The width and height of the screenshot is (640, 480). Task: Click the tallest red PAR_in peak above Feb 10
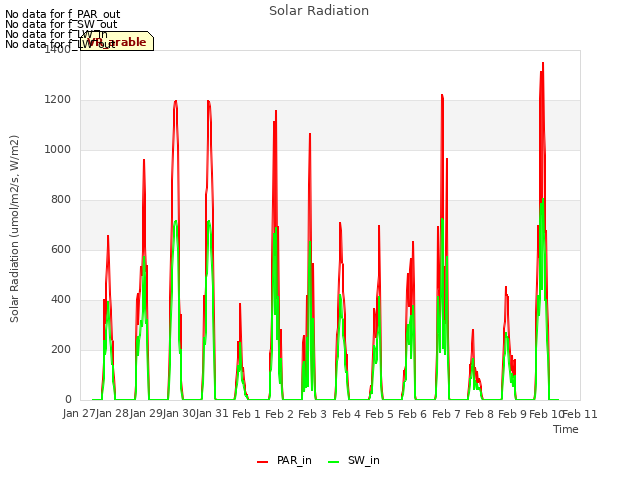tap(543, 64)
